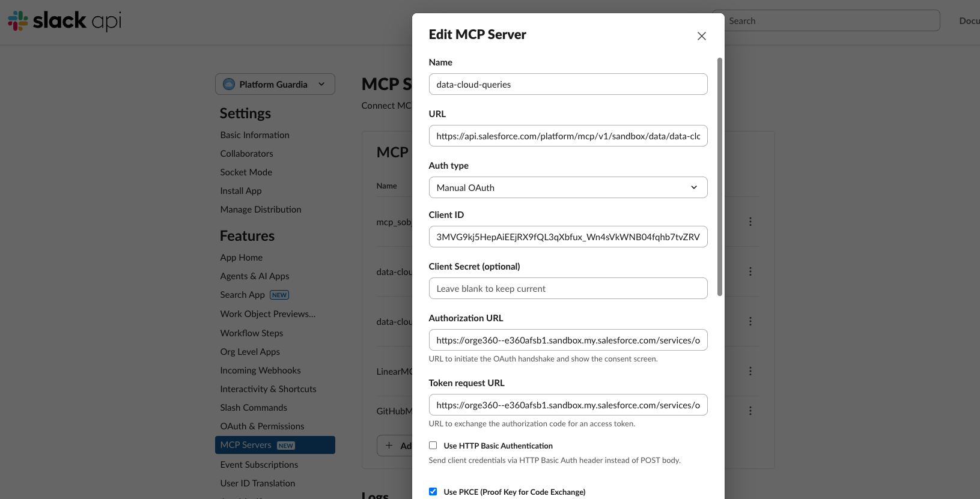Click the Client Secret field
Screen dimensions: 980x499
coord(568,288)
